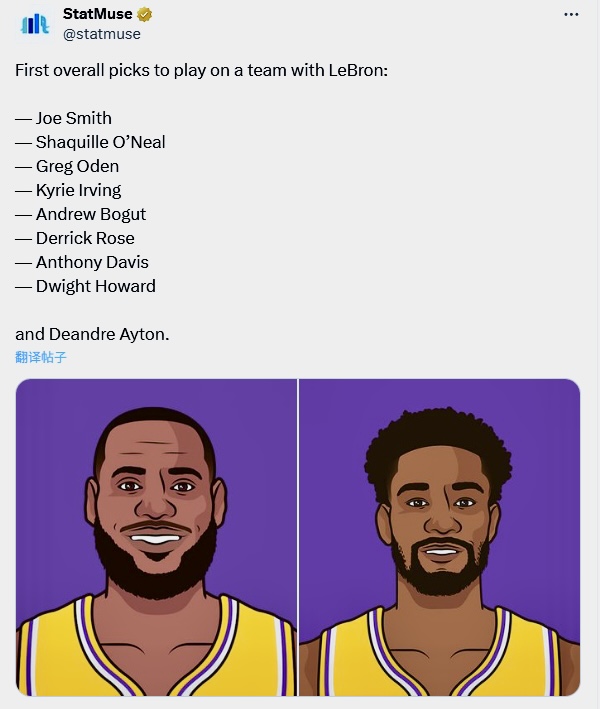The image size is (600, 709).
Task: Click the Dwight Howard list line
Action: (x=85, y=286)
